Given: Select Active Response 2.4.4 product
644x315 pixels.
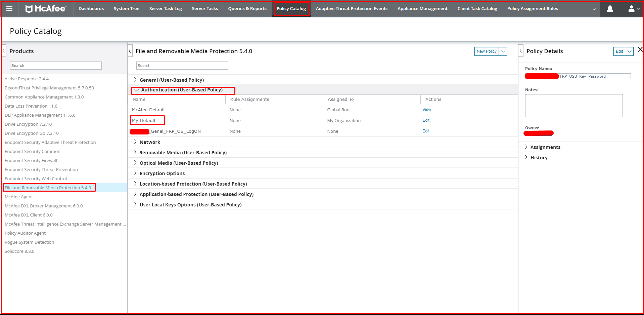Looking at the screenshot, I should pos(27,79).
